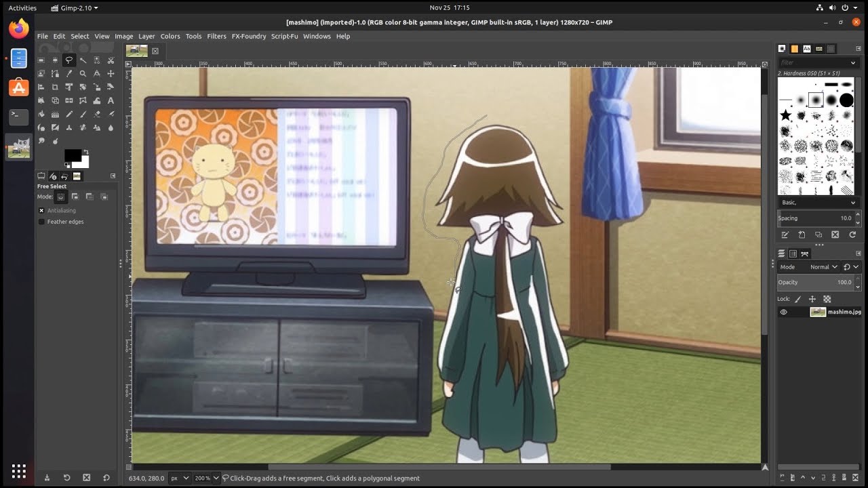Open the layer Mode Normal dropdown
This screenshot has height=488, width=868.
coord(809,267)
